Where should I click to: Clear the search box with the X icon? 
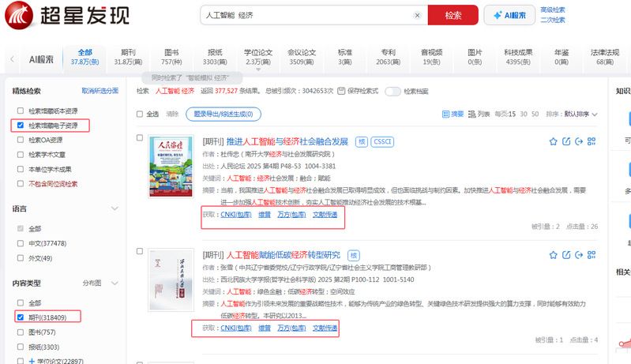(x=417, y=15)
